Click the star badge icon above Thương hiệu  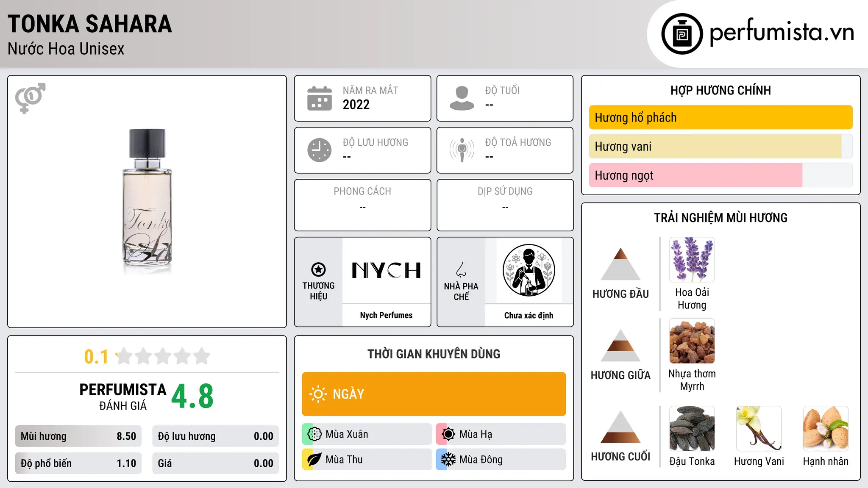(x=318, y=269)
